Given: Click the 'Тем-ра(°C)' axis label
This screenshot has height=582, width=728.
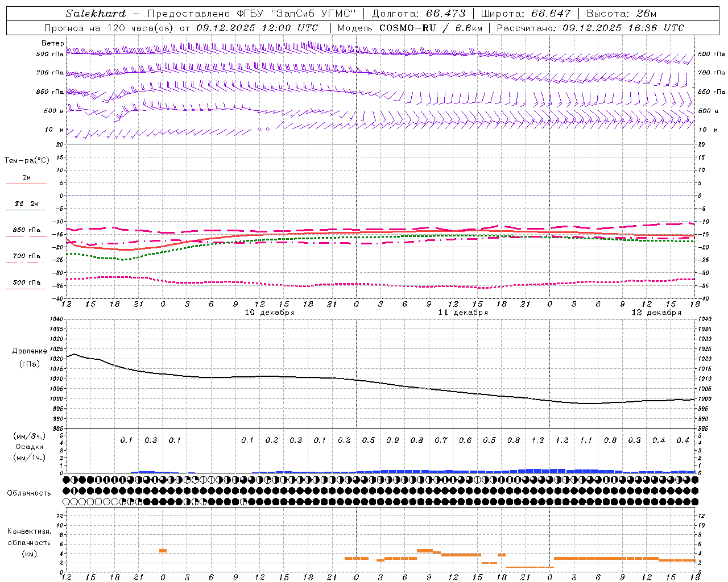Looking at the screenshot, I should [x=27, y=161].
